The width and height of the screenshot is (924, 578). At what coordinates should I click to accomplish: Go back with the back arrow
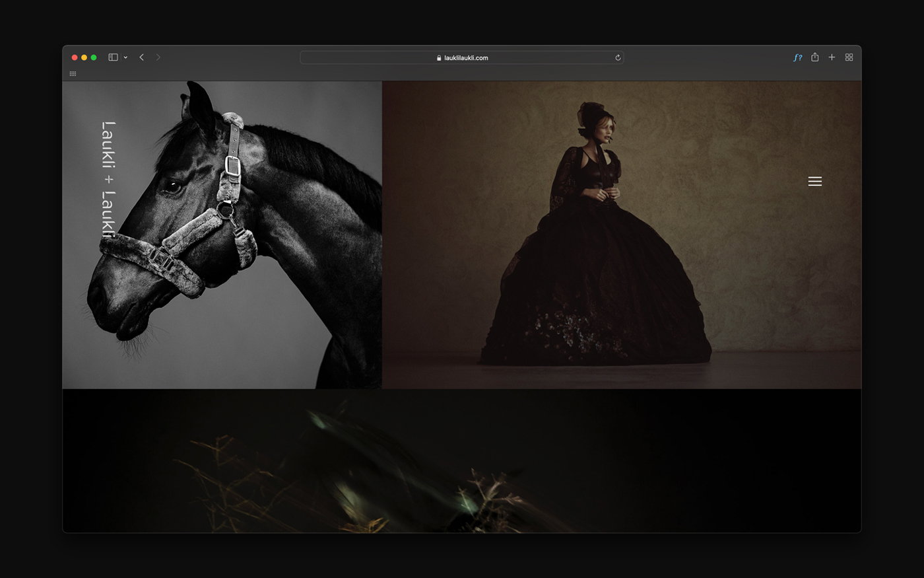[141, 57]
